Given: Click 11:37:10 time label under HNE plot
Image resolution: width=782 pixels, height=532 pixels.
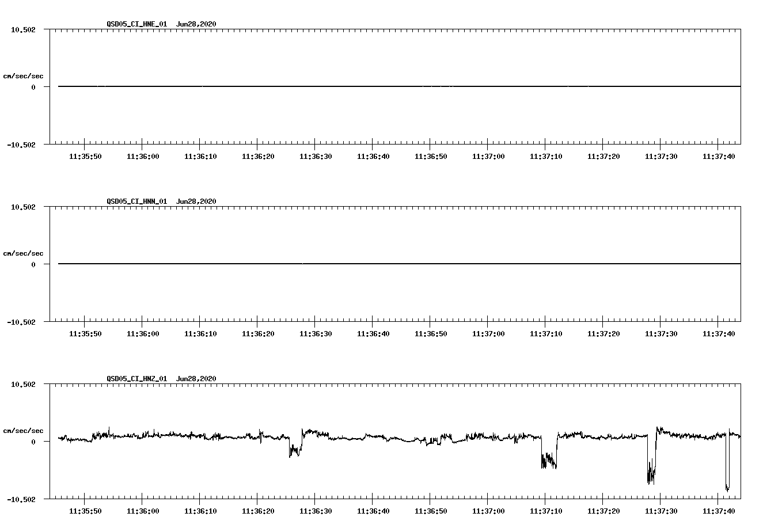Looking at the screenshot, I should [x=546, y=157].
